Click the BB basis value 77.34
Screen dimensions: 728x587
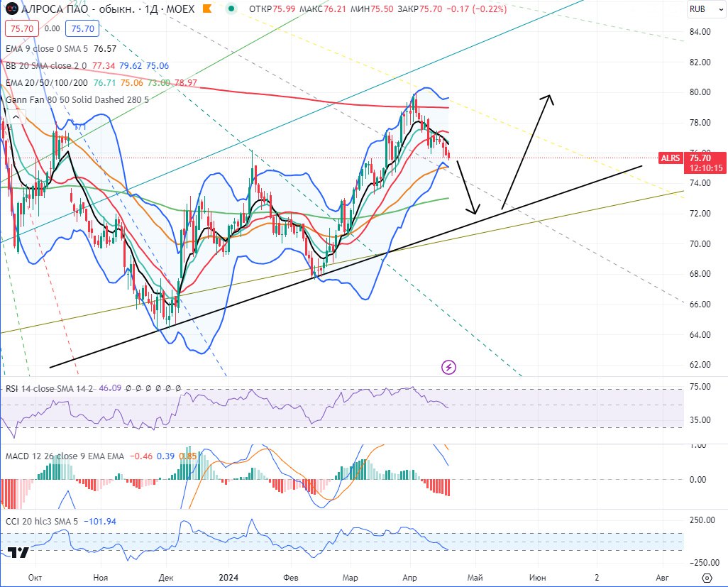coord(104,66)
